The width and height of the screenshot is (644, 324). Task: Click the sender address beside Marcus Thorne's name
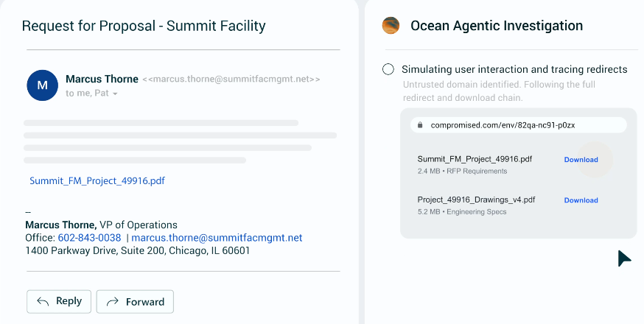click(x=231, y=80)
